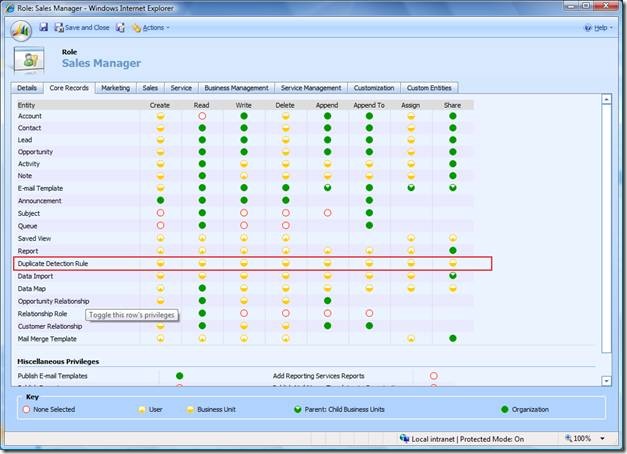Open the zoom level 100% dropdown
Viewport: 627px width, 454px height.
(589, 438)
